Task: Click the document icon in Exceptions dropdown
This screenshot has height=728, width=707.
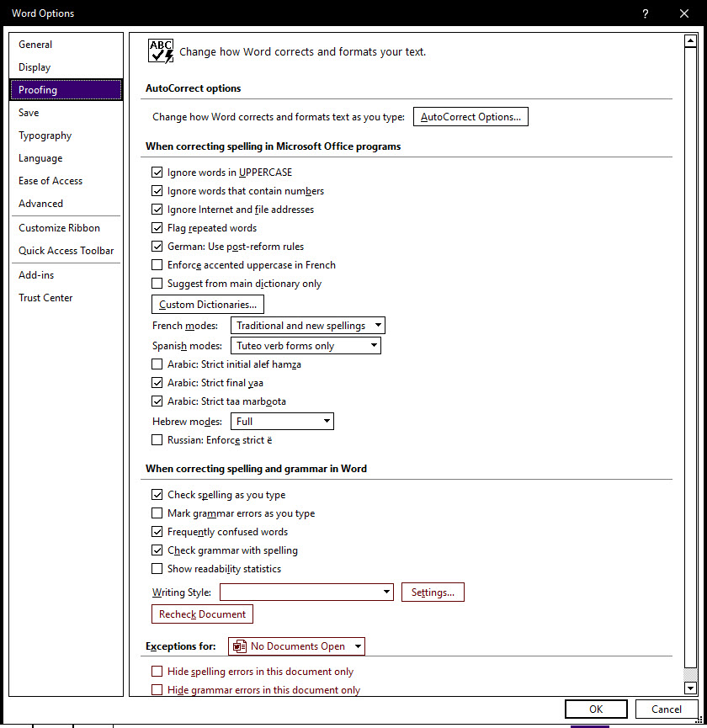Action: coord(240,646)
